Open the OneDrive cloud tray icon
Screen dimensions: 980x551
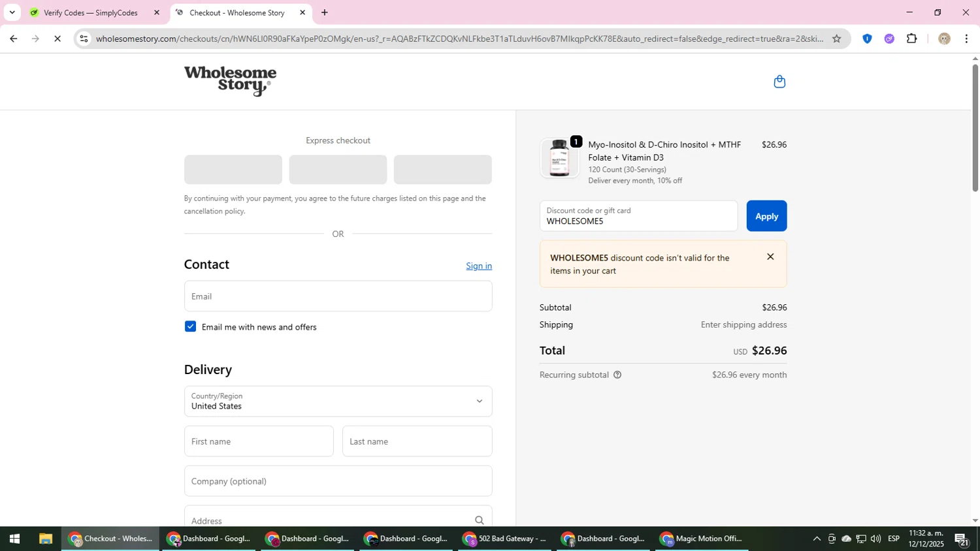846,539
